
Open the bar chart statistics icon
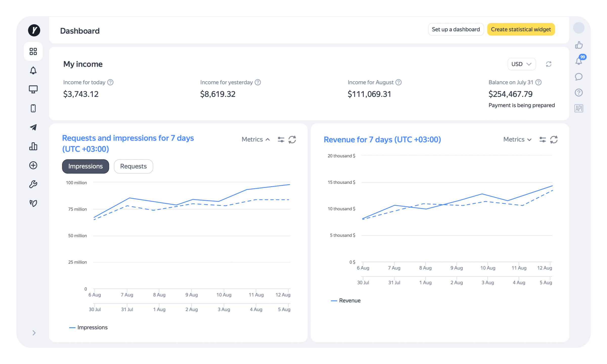(33, 146)
